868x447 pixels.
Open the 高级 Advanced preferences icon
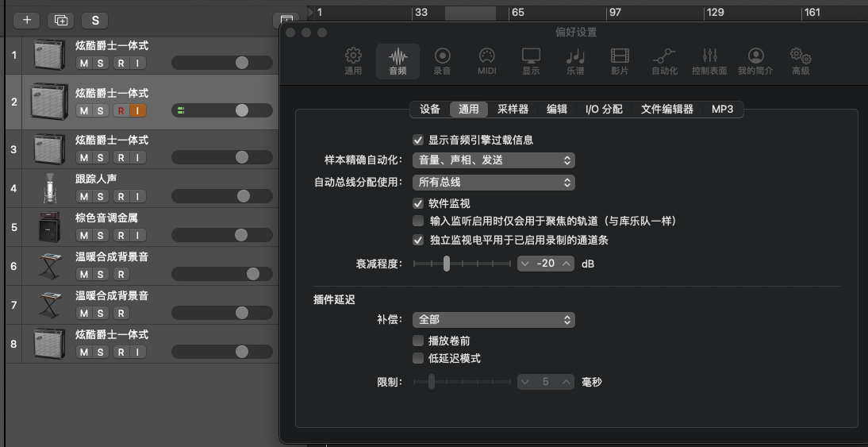tap(801, 61)
